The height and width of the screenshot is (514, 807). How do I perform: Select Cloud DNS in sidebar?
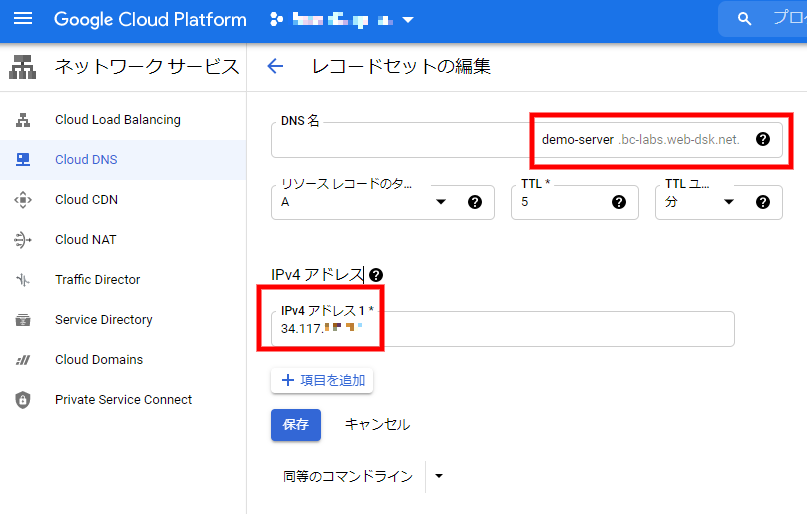(123, 160)
